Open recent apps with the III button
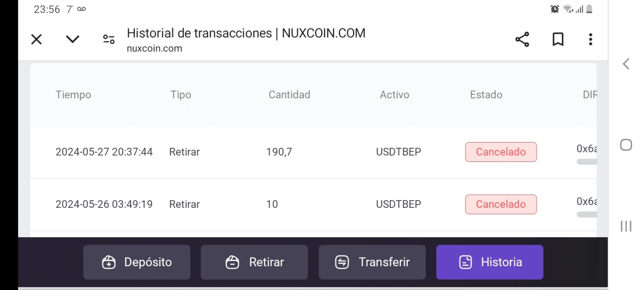The image size is (644, 290). pos(627,226)
